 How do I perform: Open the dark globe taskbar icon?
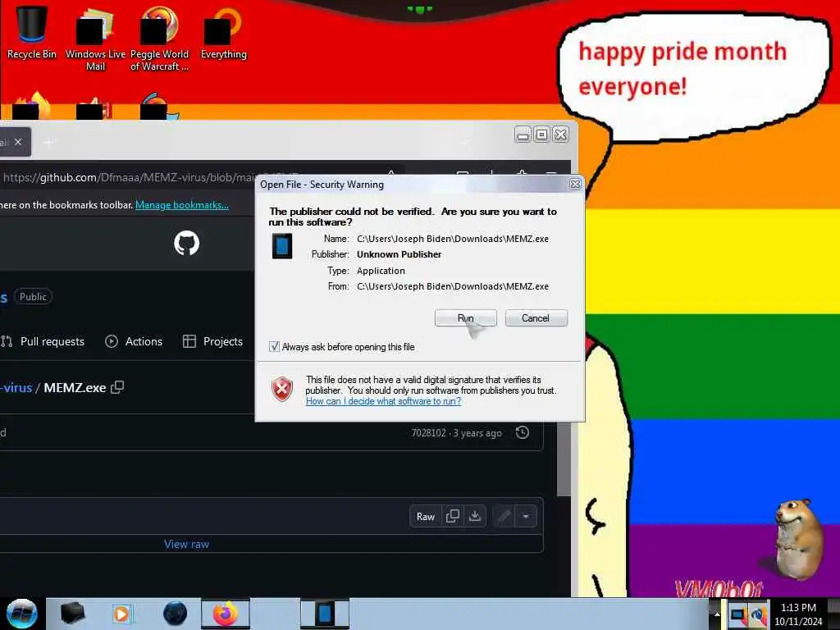[175, 614]
